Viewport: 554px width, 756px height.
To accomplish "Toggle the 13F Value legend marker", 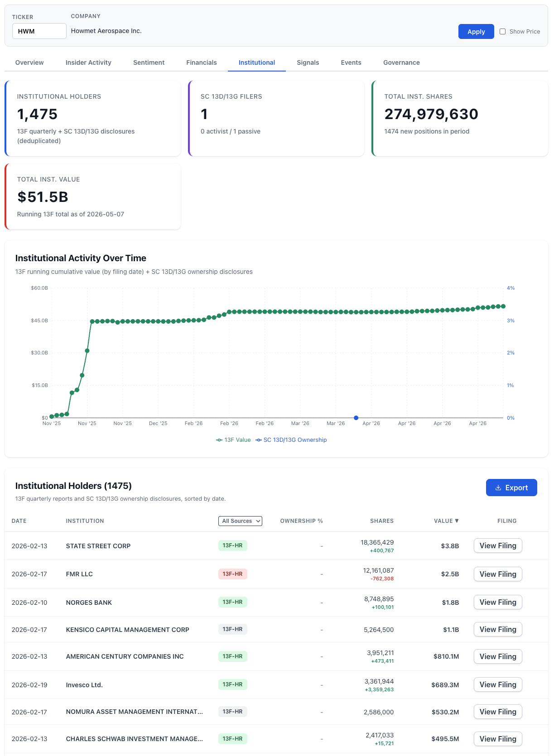I will (x=219, y=440).
